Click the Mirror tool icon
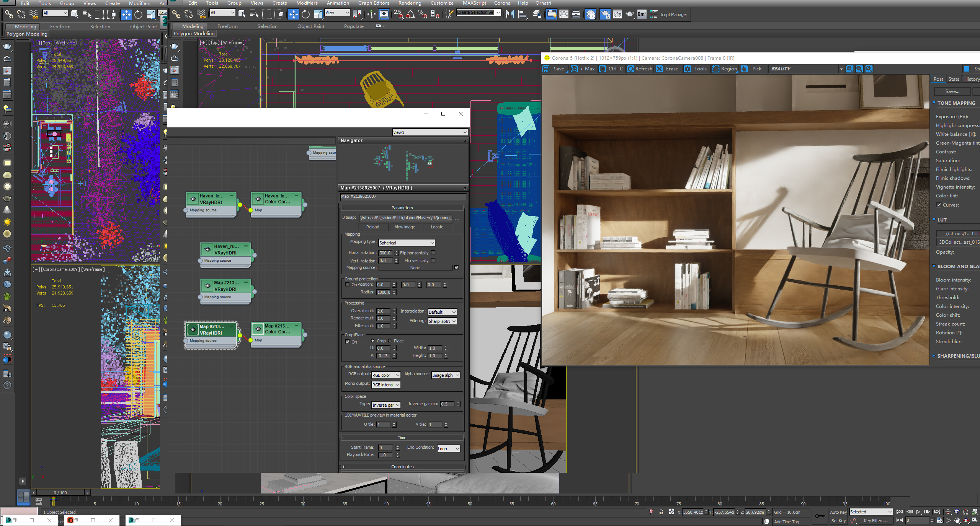Screen dimensions: 980x526 tap(510, 15)
